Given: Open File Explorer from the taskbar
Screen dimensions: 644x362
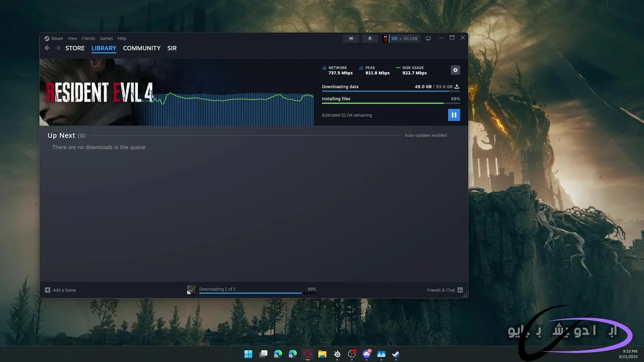Looking at the screenshot, I should click(x=323, y=354).
